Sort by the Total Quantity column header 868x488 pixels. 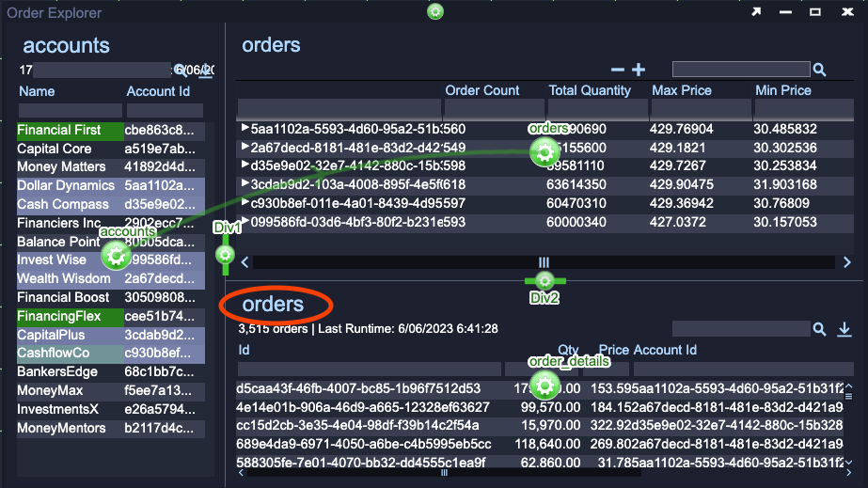tap(590, 90)
